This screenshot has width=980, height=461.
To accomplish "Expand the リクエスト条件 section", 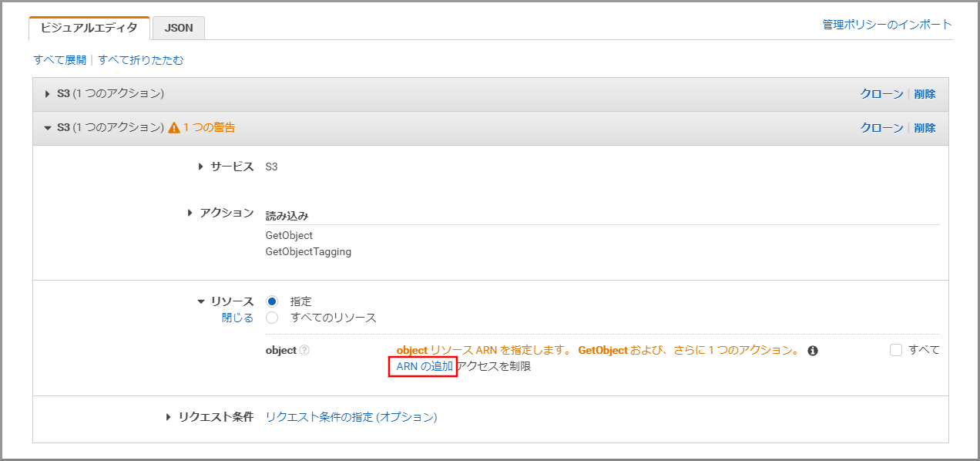I will point(169,417).
